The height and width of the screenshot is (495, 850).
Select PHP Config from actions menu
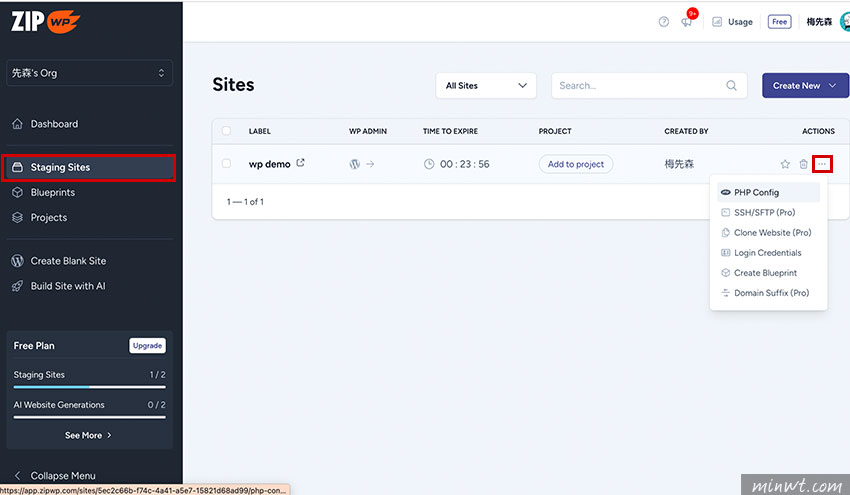point(768,192)
